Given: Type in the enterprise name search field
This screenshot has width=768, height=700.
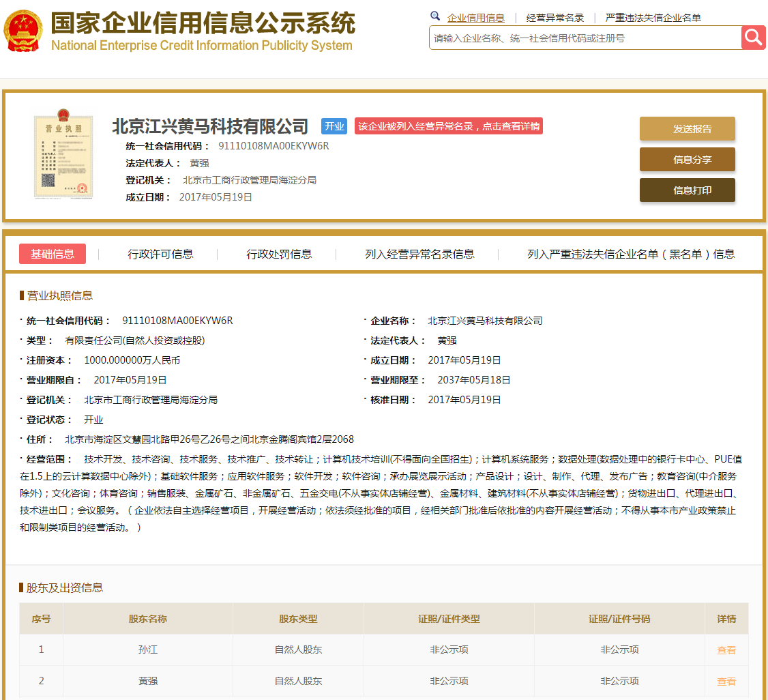Looking at the screenshot, I should coord(585,38).
